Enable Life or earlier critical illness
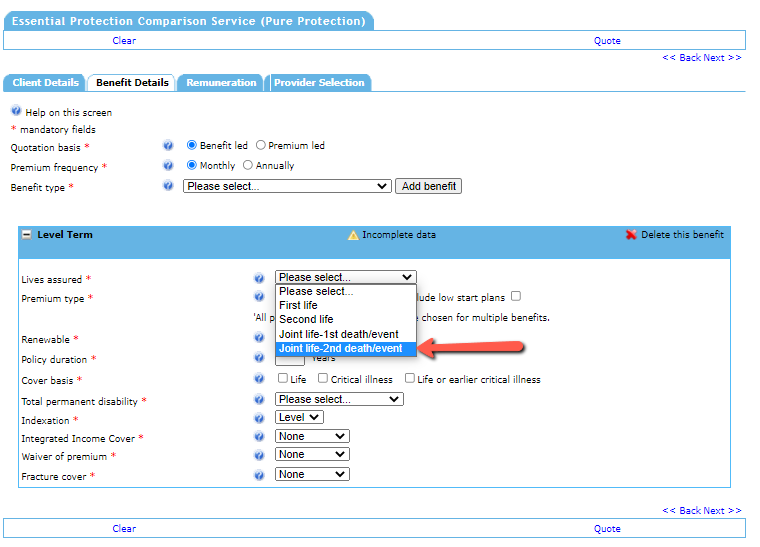Viewport: 760px width, 547px height. (410, 379)
